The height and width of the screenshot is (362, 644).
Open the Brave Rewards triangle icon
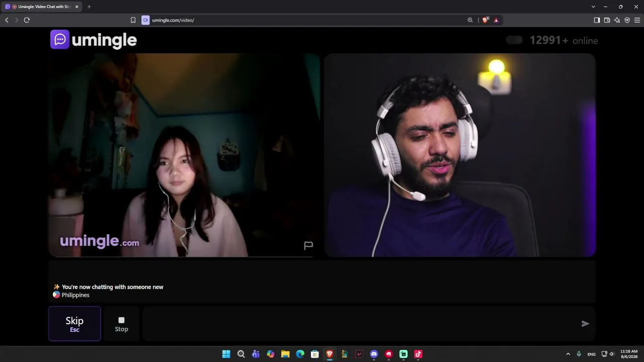coord(496,20)
